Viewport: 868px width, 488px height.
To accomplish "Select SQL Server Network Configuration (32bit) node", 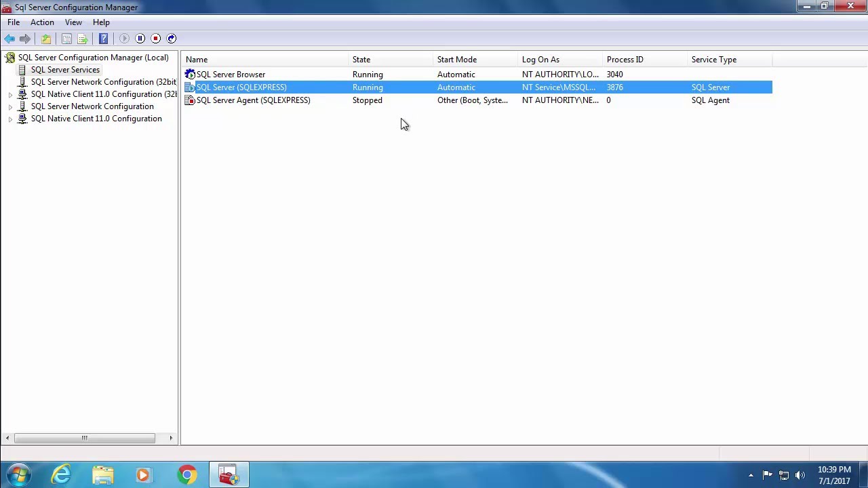I will pos(104,82).
